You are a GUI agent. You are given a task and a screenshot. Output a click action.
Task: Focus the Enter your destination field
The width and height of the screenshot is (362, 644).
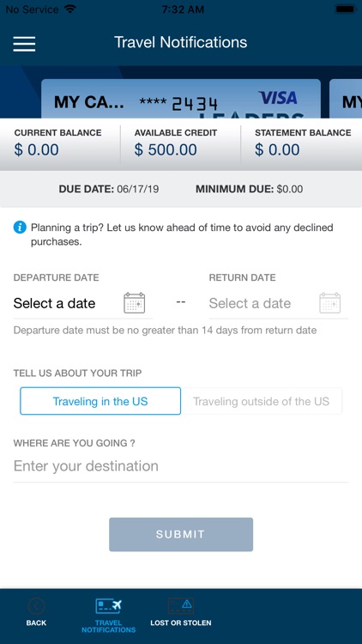181,466
